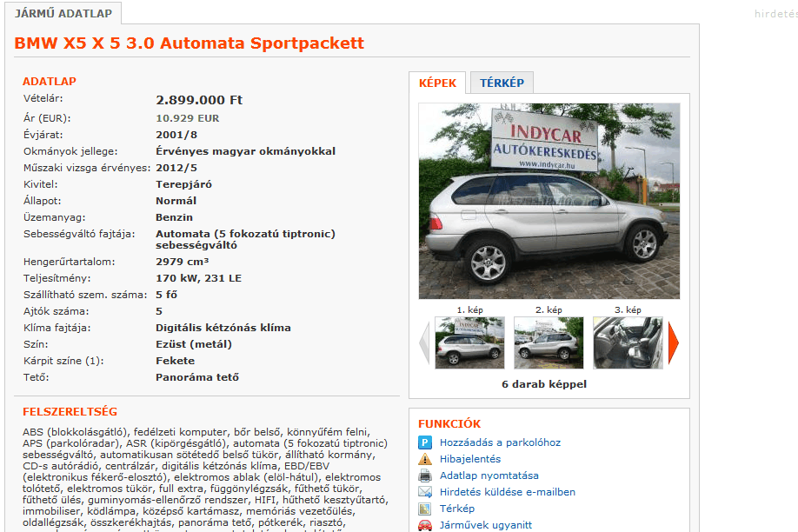Show next thumbnails with orange right arrow

pos(674,343)
